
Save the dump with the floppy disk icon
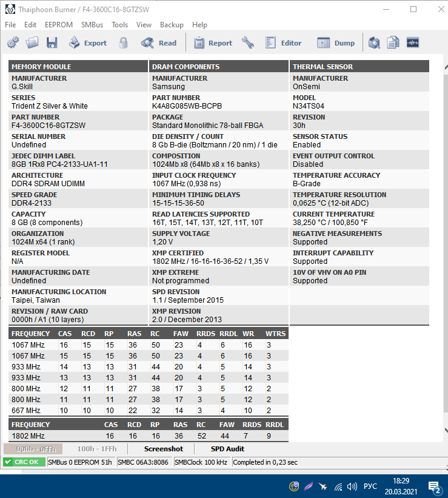pos(52,42)
